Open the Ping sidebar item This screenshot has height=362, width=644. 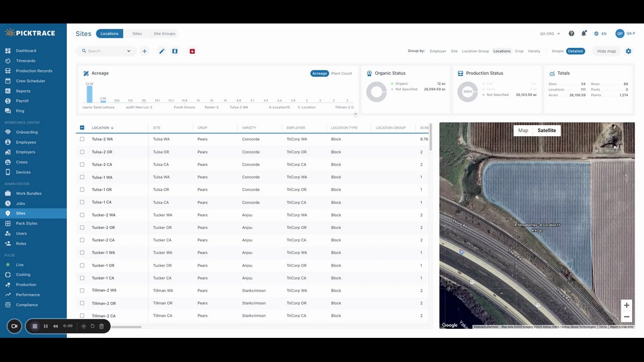click(x=20, y=111)
